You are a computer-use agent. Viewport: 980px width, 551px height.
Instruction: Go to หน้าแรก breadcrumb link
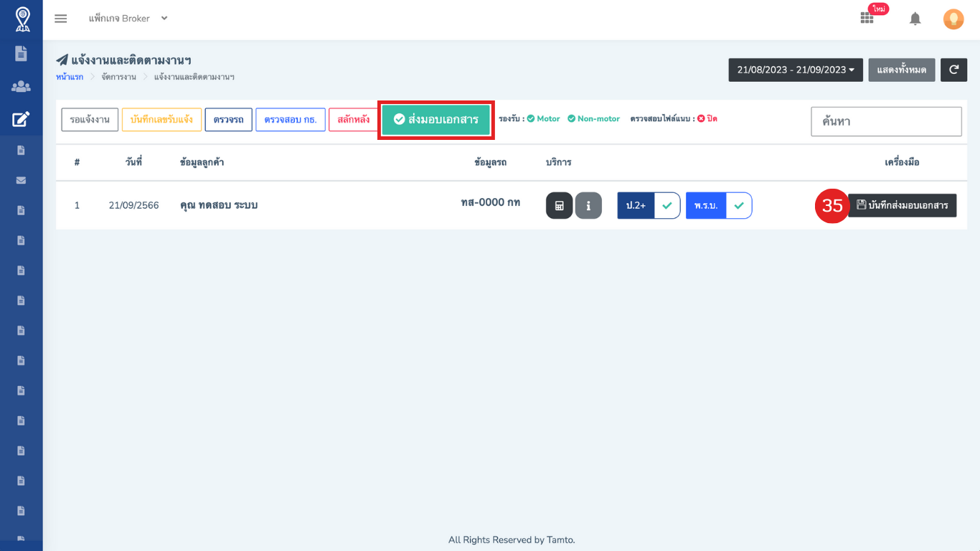(x=70, y=77)
